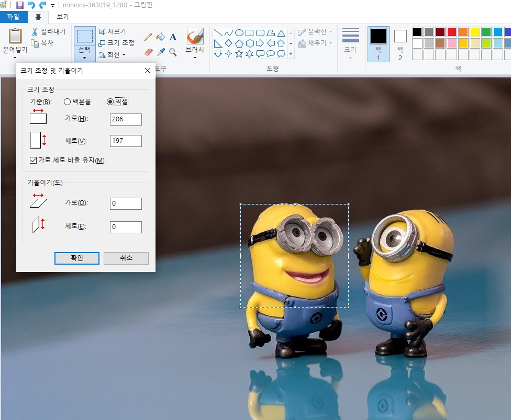Click the 브러시 brush icon
This screenshot has width=511, height=420.
coord(195,36)
